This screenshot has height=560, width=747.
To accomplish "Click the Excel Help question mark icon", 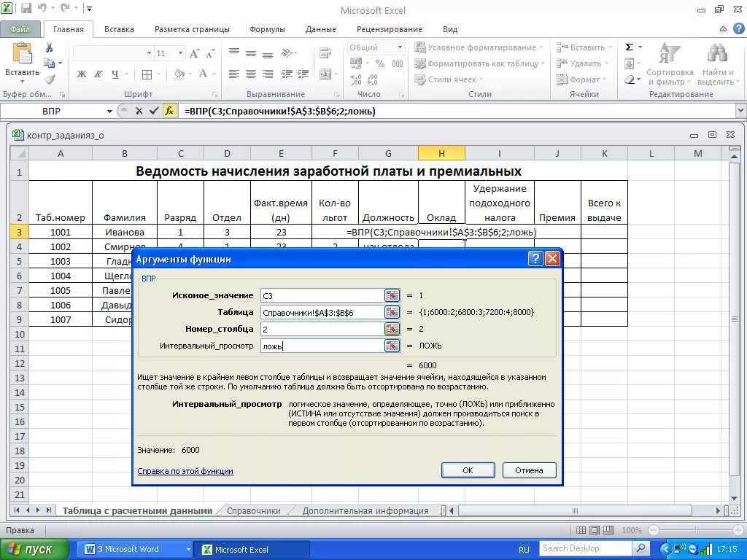I will [x=738, y=28].
